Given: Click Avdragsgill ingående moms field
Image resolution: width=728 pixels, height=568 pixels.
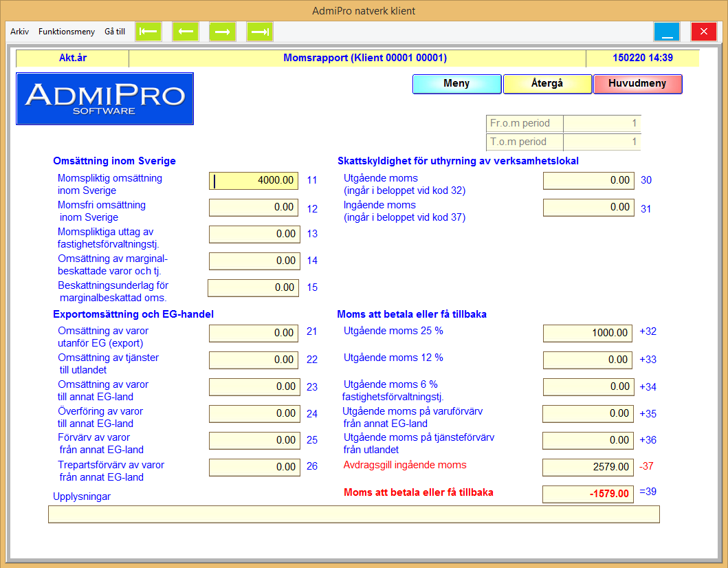Looking at the screenshot, I should 588,467.
